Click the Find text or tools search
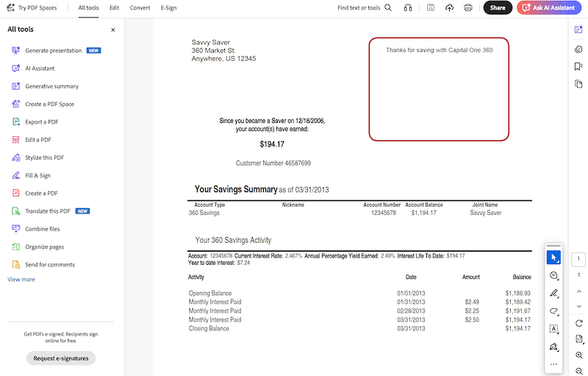 click(x=364, y=7)
